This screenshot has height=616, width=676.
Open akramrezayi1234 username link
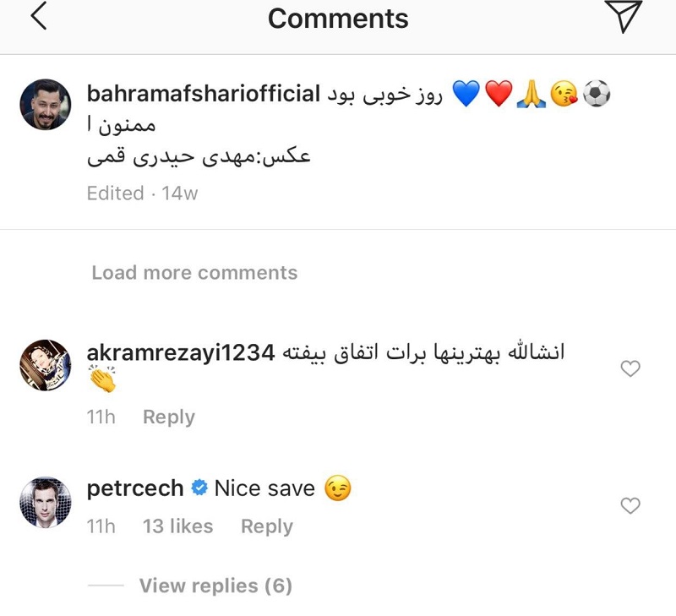[181, 353]
